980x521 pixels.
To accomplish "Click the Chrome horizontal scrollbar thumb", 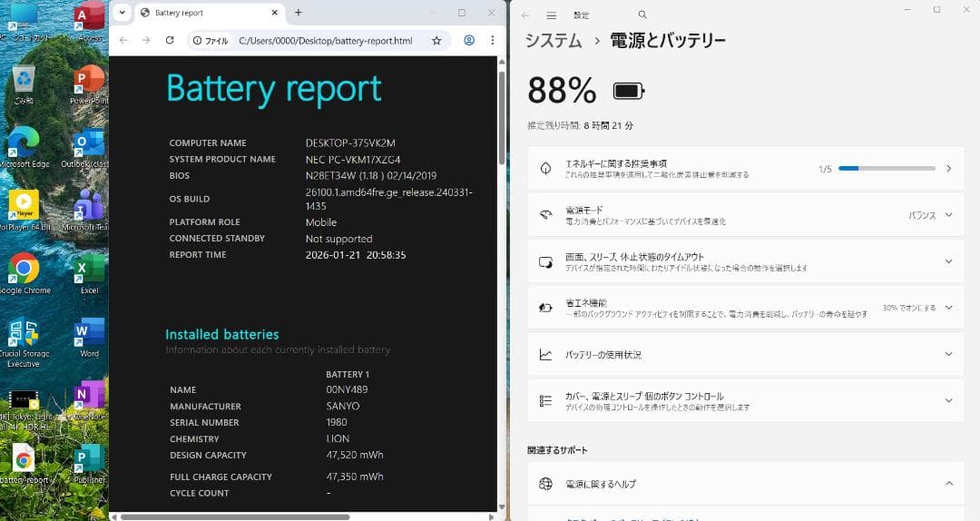I will [235, 516].
